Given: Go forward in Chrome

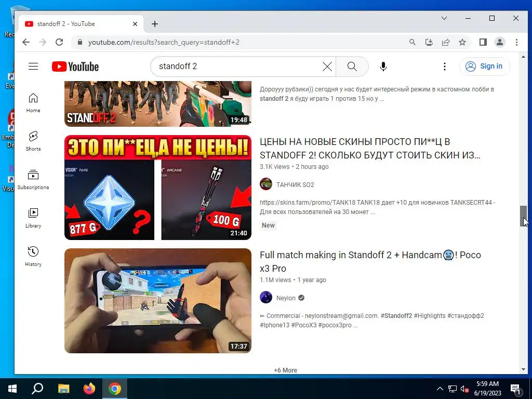Looking at the screenshot, I should [43, 42].
